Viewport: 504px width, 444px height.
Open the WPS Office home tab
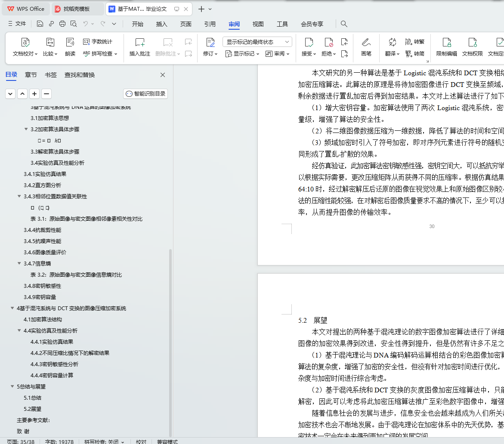pyautogui.click(x=26, y=9)
